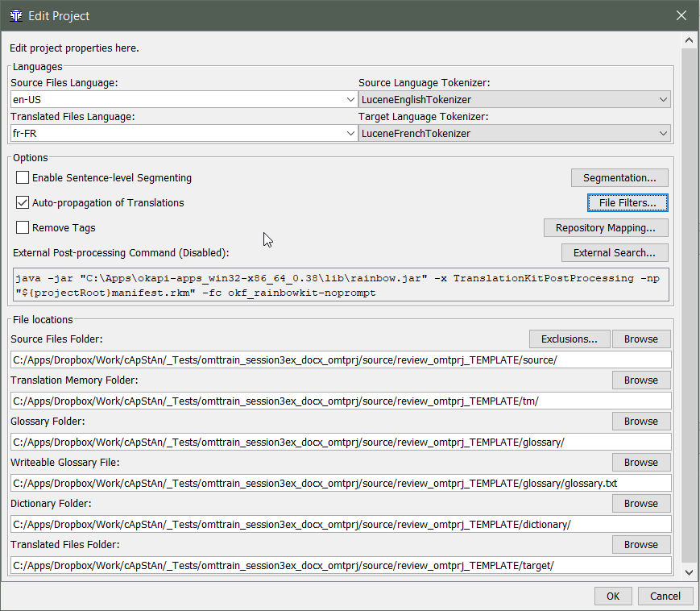Click the "Edit project properties here." text
700x611 pixels.
pos(75,48)
